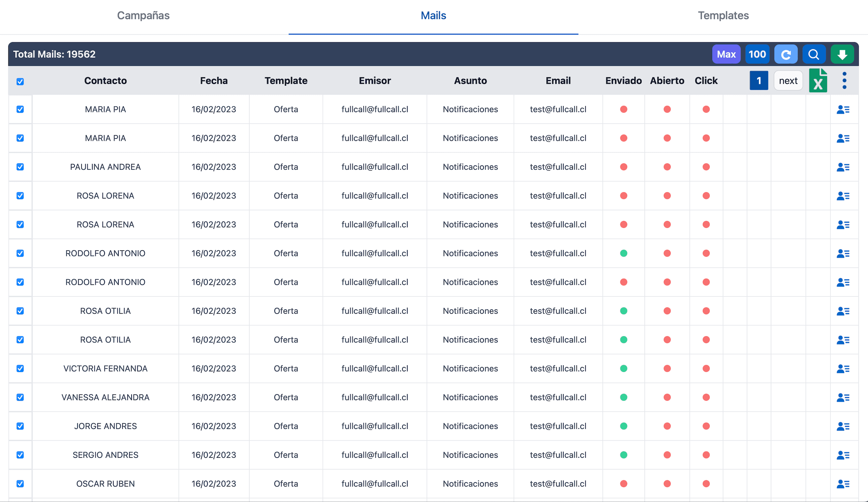Select page 1 pagination button
The width and height of the screenshot is (868, 502).
759,80
